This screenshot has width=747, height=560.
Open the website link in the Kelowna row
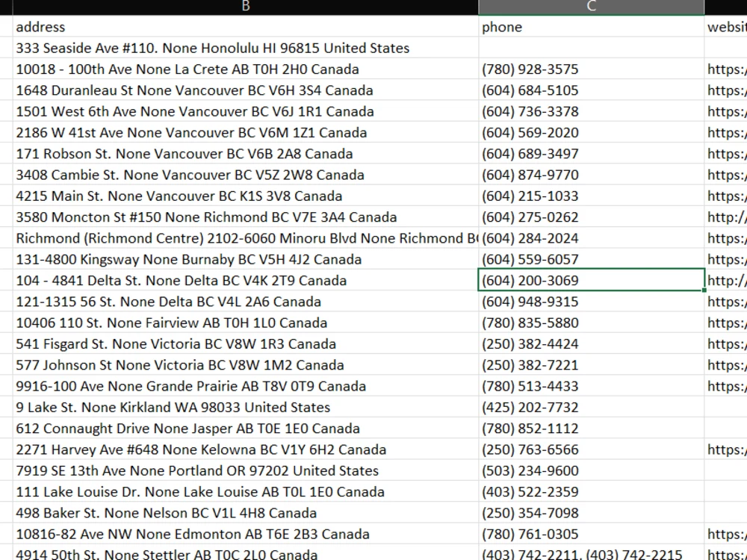point(726,449)
